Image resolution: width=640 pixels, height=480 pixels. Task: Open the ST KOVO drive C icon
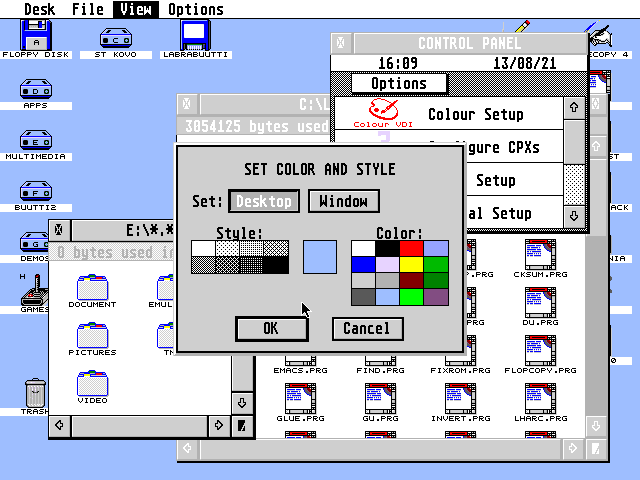116,43
